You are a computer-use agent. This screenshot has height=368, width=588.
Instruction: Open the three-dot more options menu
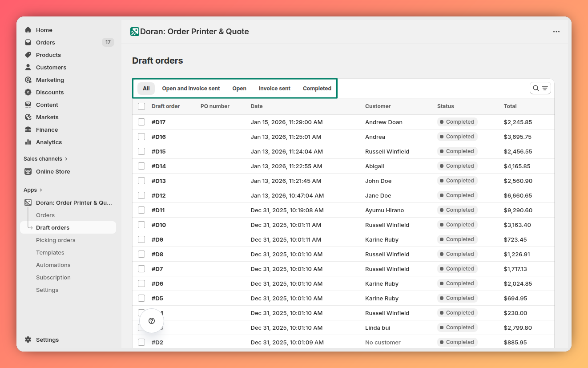coord(556,32)
